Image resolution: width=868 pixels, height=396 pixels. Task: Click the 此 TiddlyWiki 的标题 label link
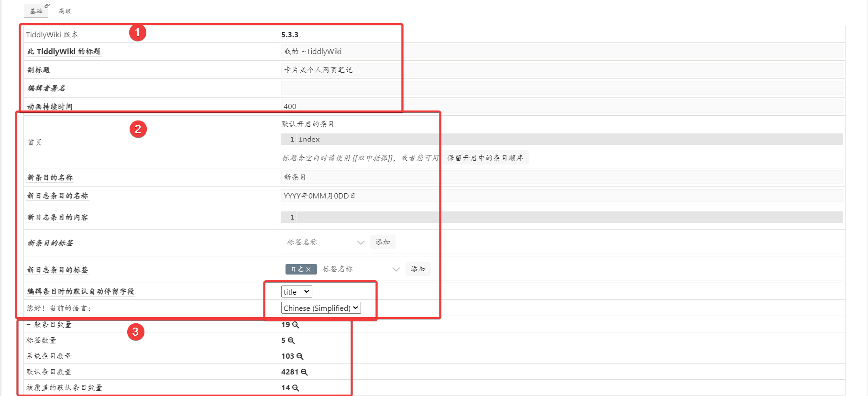[64, 52]
